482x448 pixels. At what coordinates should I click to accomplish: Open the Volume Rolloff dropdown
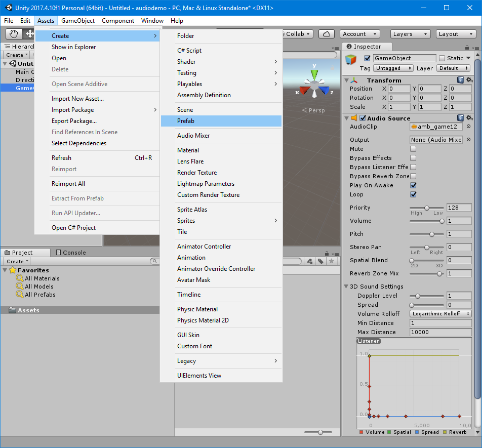[440, 314]
